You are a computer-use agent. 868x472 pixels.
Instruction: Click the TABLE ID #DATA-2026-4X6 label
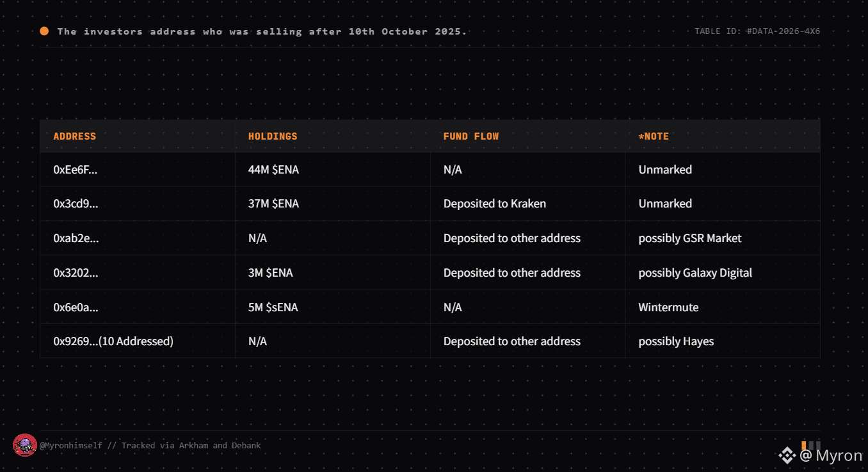coord(757,31)
